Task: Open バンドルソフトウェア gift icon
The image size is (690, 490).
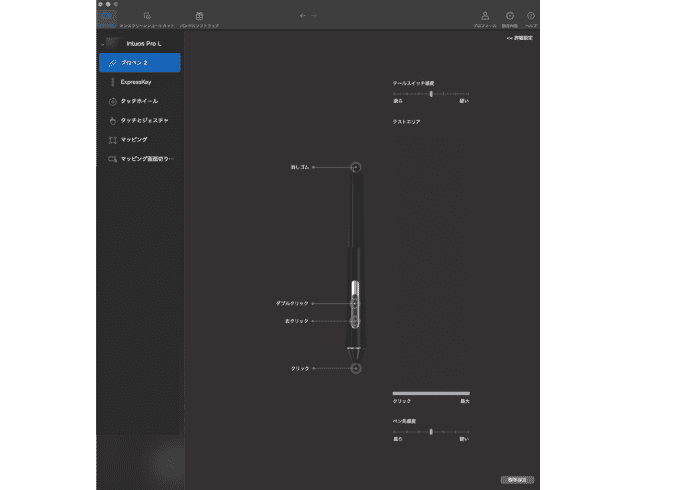Action: [199, 17]
